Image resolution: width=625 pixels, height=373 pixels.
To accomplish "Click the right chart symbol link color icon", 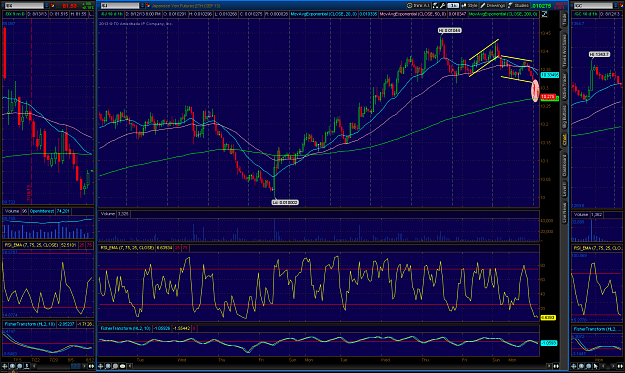I will pyautogui.click(x=621, y=6).
